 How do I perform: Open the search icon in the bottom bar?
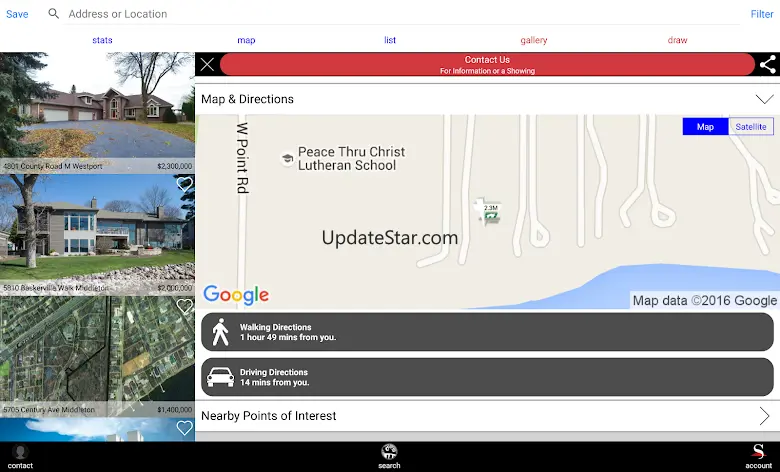tap(389, 457)
